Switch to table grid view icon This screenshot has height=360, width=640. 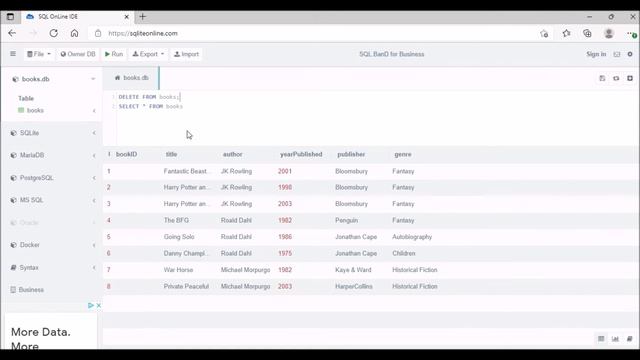(x=601, y=339)
